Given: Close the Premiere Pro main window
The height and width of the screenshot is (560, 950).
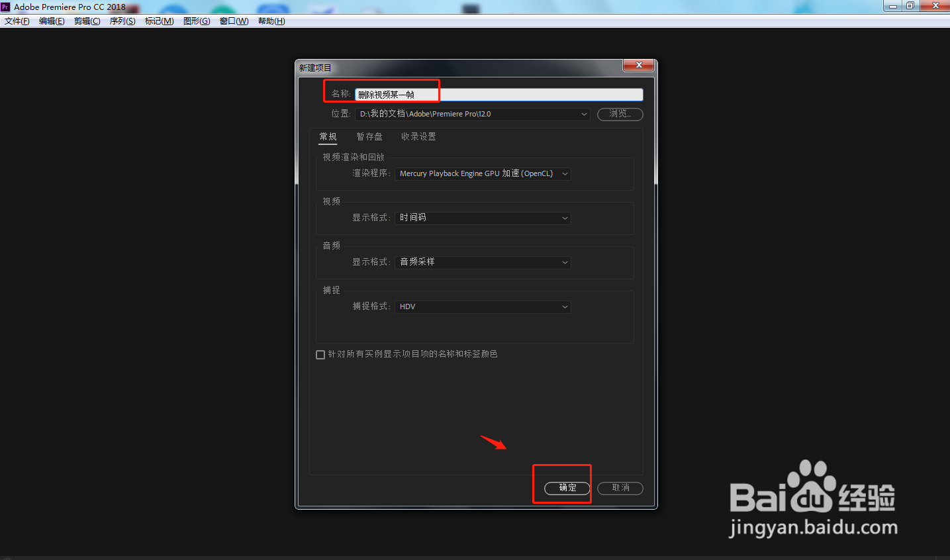Looking at the screenshot, I should point(935,5).
